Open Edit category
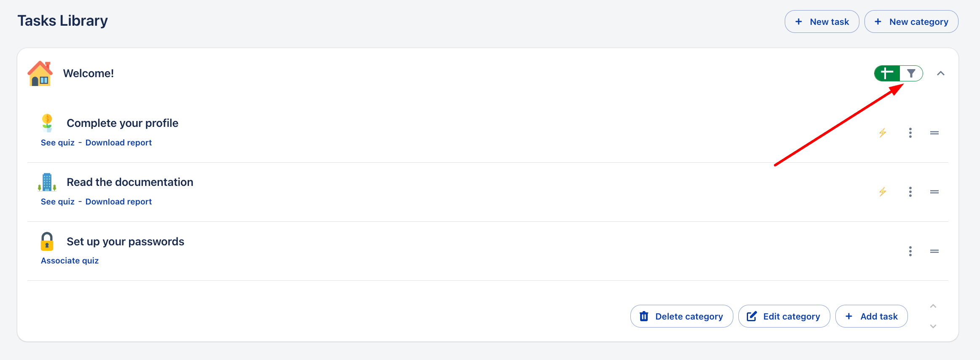This screenshot has height=360, width=980. [x=784, y=316]
